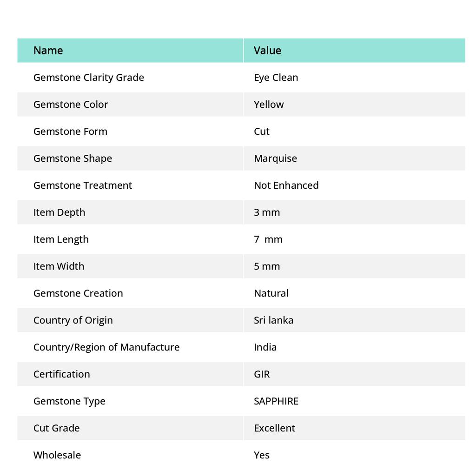
Task: Click the Sri lanka value
Action: 273,320
